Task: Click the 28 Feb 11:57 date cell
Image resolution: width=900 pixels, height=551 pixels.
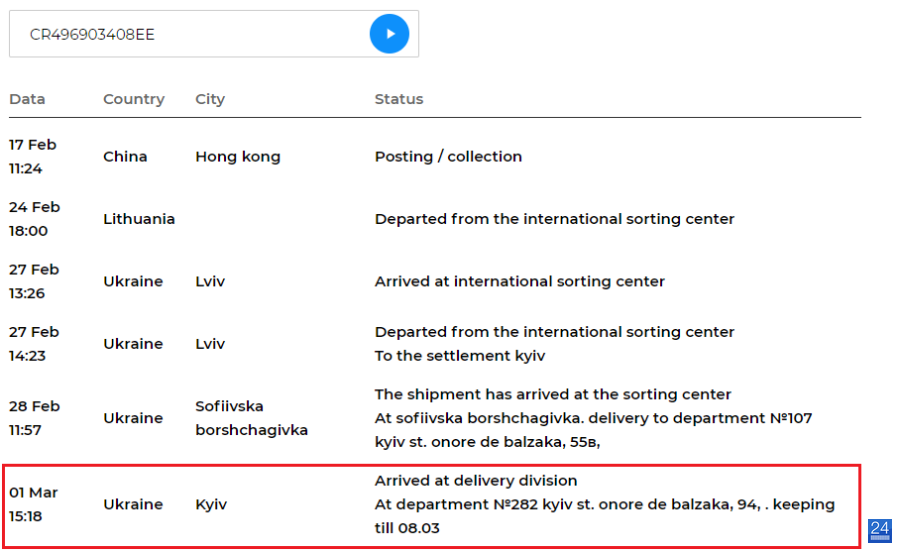Action: [x=34, y=418]
